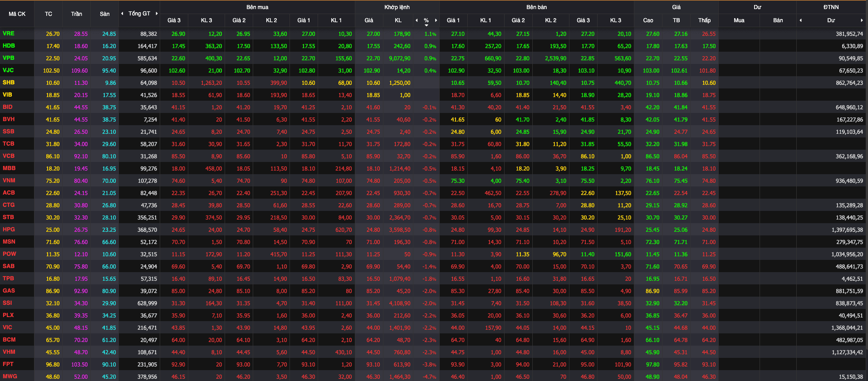Click the Cao high price column header
The width and height of the screenshot is (868, 381).
[648, 20]
